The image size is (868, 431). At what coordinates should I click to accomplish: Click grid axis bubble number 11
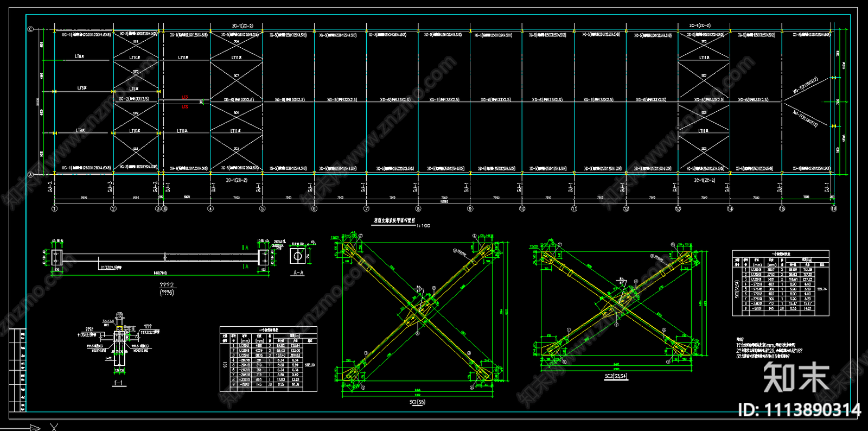[574, 208]
